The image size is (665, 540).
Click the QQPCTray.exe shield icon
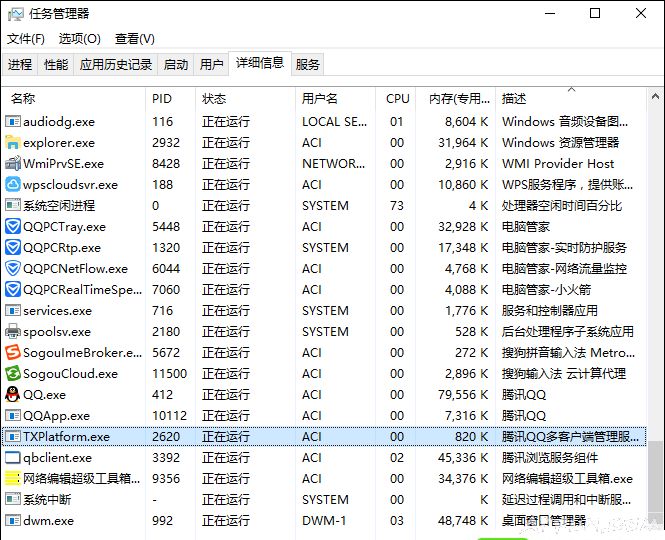click(13, 226)
